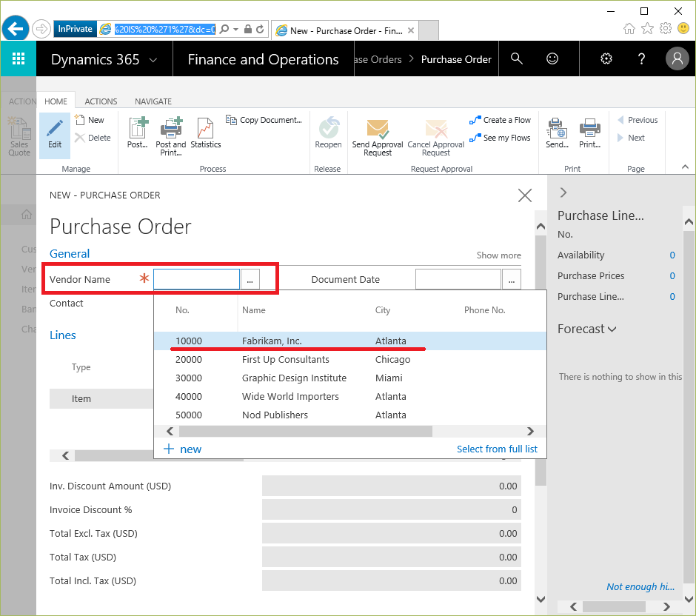Select vendor First Up Consultants
The width and height of the screenshot is (696, 616).
(x=349, y=360)
